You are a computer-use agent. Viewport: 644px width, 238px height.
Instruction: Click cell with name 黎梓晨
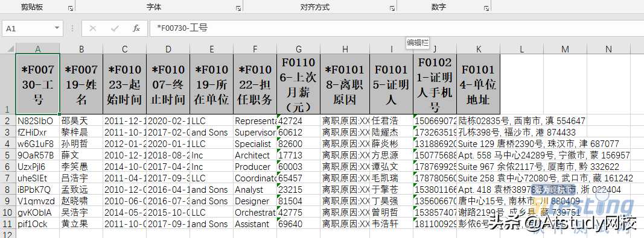click(81, 132)
